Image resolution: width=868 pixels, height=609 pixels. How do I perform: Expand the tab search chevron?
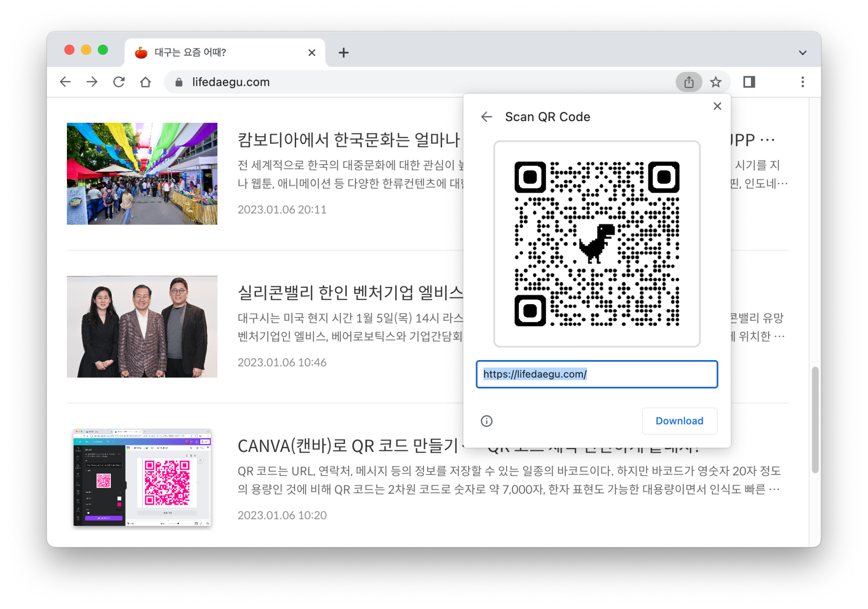click(x=802, y=52)
